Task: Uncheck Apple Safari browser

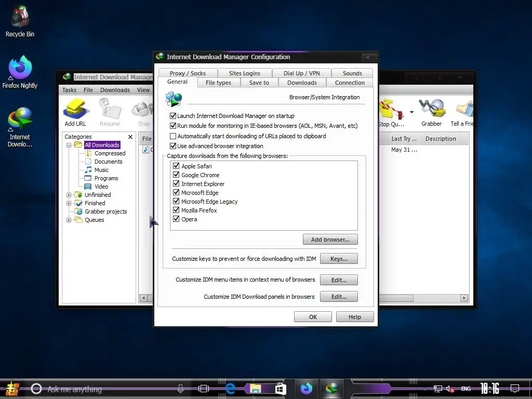Action: coord(176,166)
